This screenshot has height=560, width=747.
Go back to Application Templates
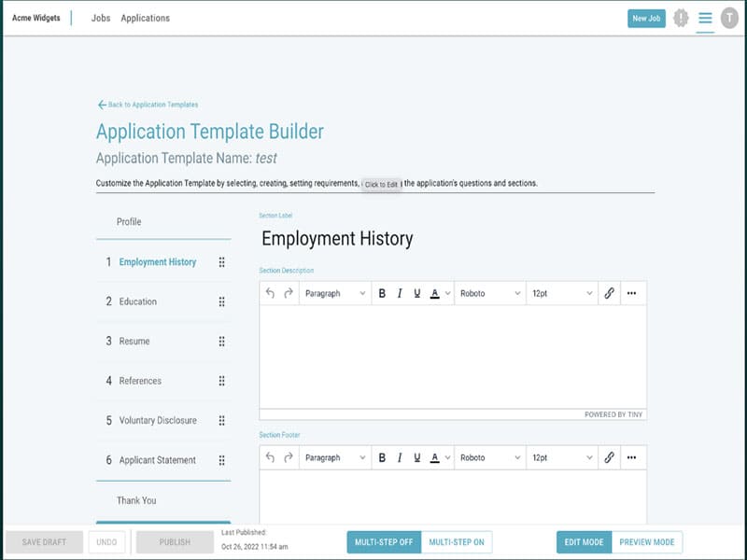148,105
